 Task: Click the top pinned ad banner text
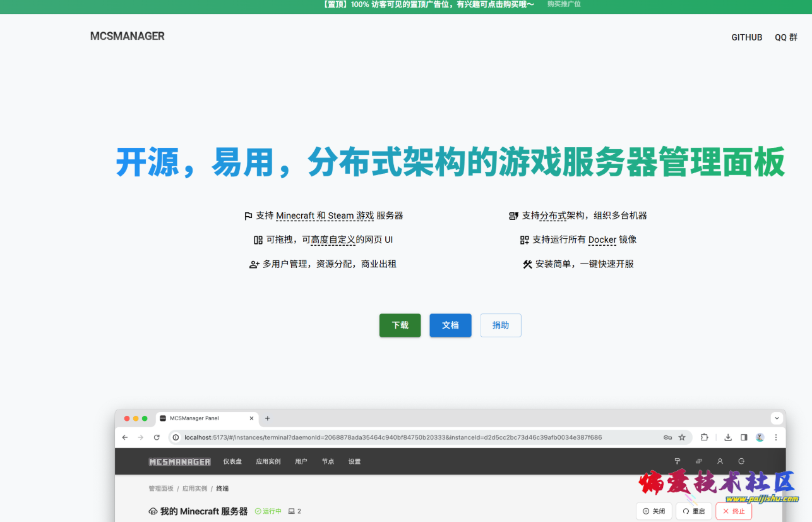click(428, 4)
